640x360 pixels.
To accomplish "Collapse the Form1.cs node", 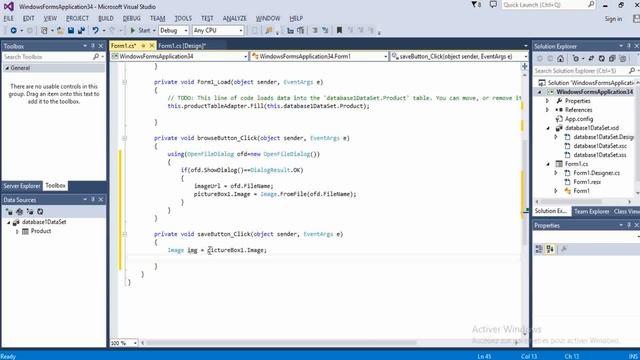I will tap(548, 164).
